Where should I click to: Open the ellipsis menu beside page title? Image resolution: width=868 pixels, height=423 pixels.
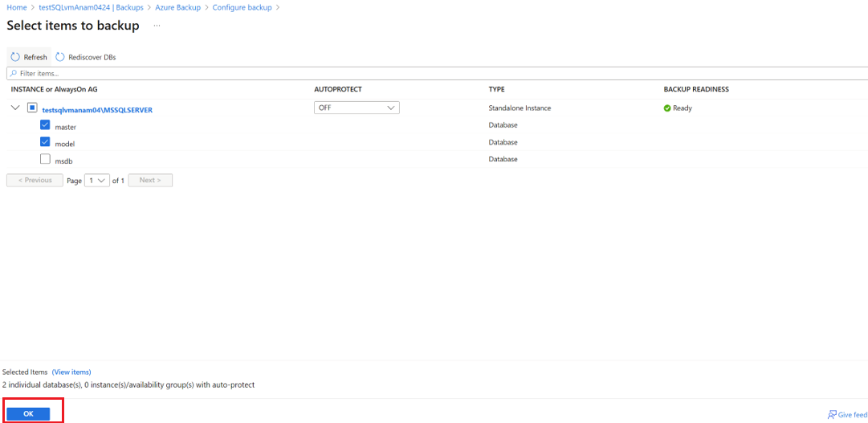pyautogui.click(x=157, y=26)
